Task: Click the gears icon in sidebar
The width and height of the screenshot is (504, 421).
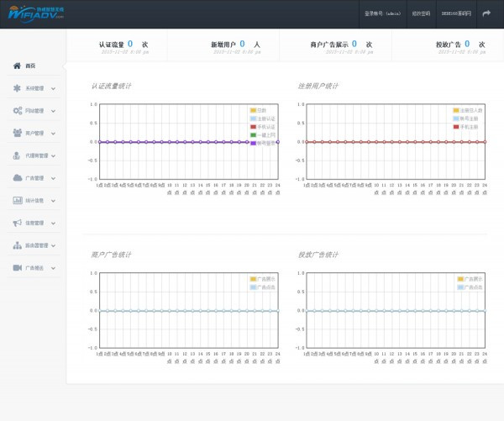Action: click(x=17, y=111)
